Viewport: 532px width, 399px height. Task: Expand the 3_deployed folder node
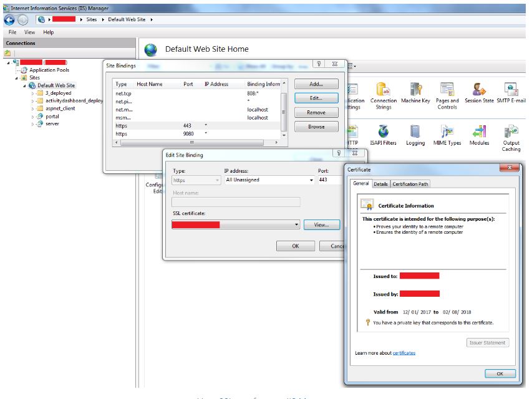click(x=33, y=93)
